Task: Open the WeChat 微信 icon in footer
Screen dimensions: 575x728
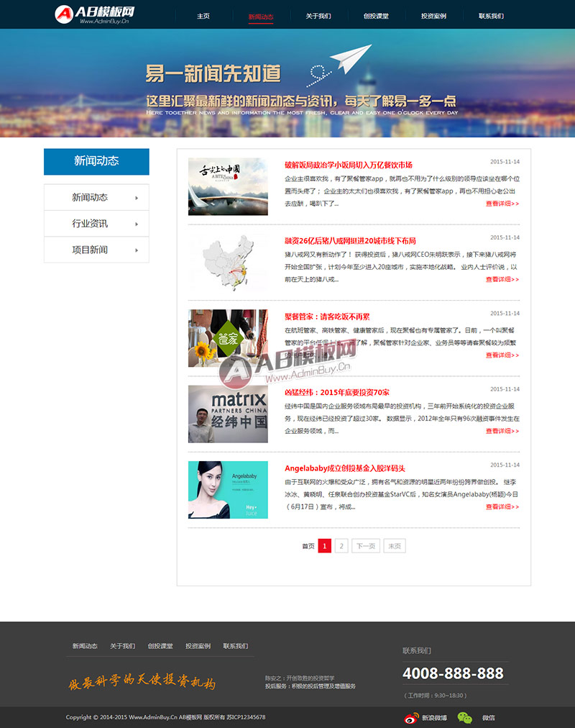Action: point(464,718)
